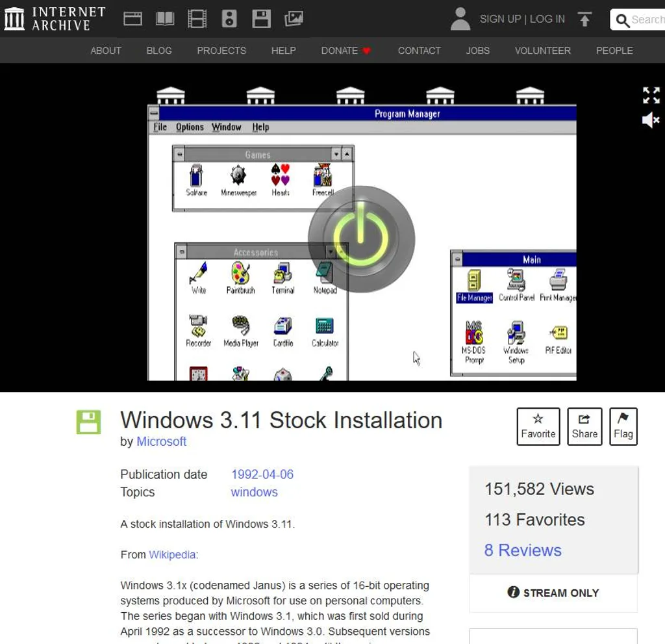
Task: Select the Media Player icon
Action: 240,331
